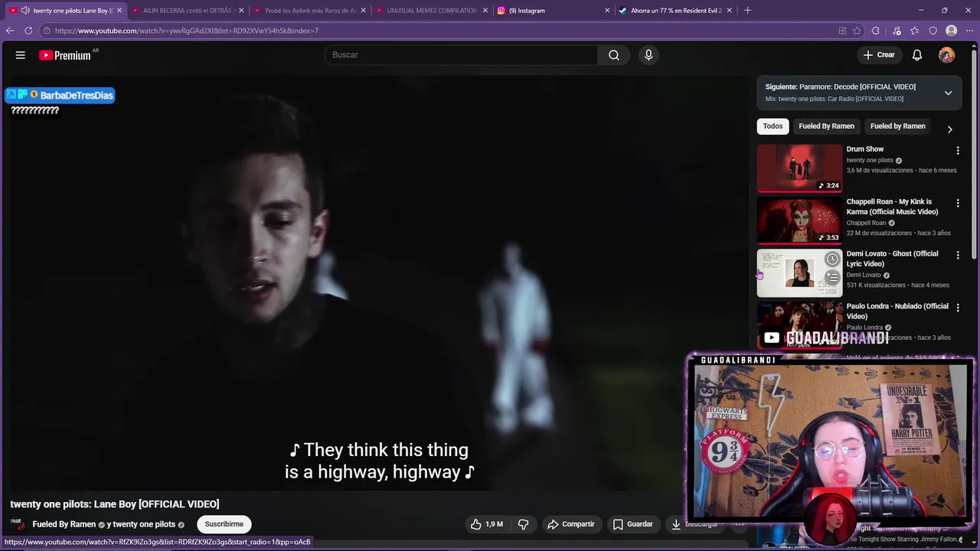Mute the Lane Boy tab audio icon
Viewport: 980px width, 551px height.
25,11
